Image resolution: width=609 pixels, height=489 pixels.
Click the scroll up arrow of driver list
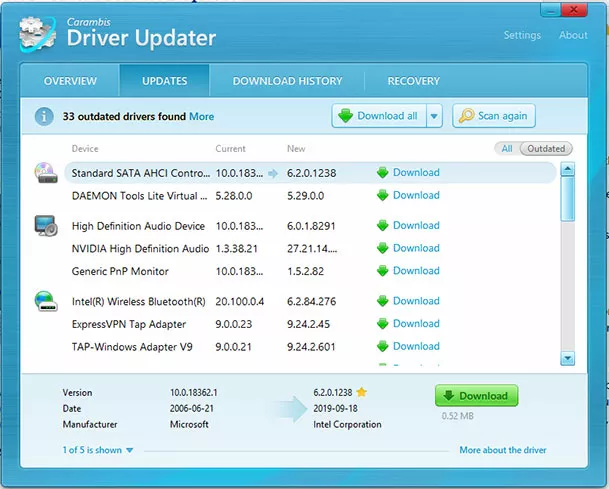[567, 169]
